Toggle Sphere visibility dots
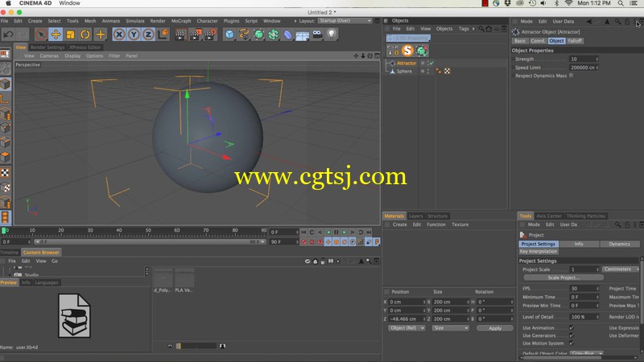This screenshot has height=362, width=644. pyautogui.click(x=428, y=72)
